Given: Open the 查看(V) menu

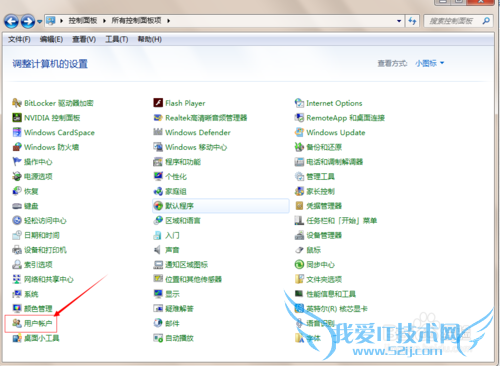Looking at the screenshot, I should click(84, 39).
